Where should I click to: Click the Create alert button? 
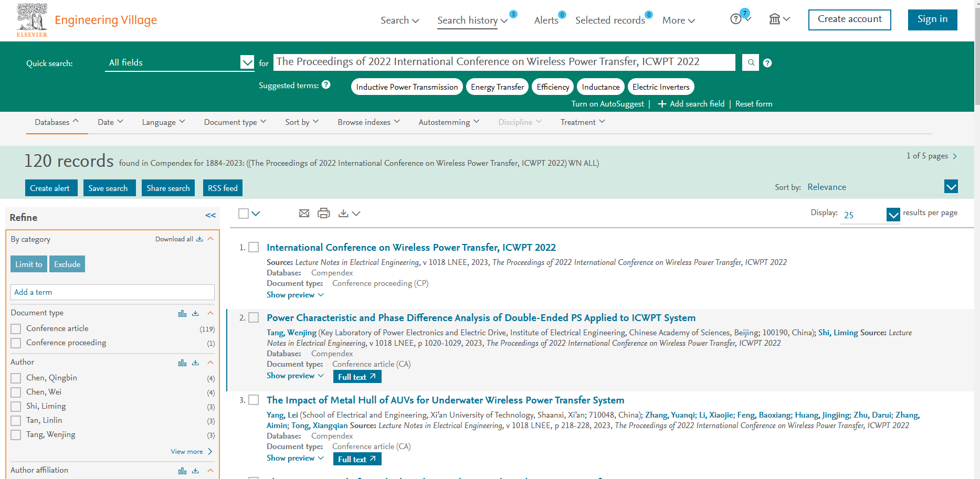click(51, 188)
